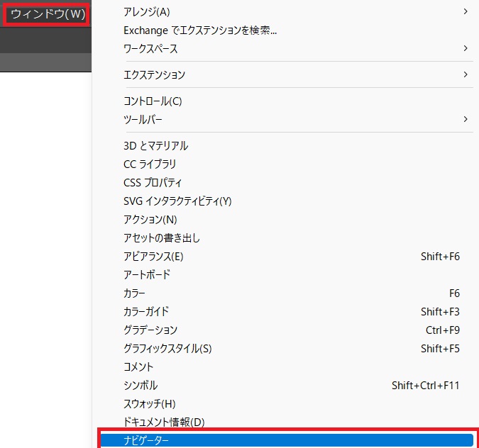Screen dimensions: 479x448
Task: Toggle the コントロール(C) panel
Action: 153,101
